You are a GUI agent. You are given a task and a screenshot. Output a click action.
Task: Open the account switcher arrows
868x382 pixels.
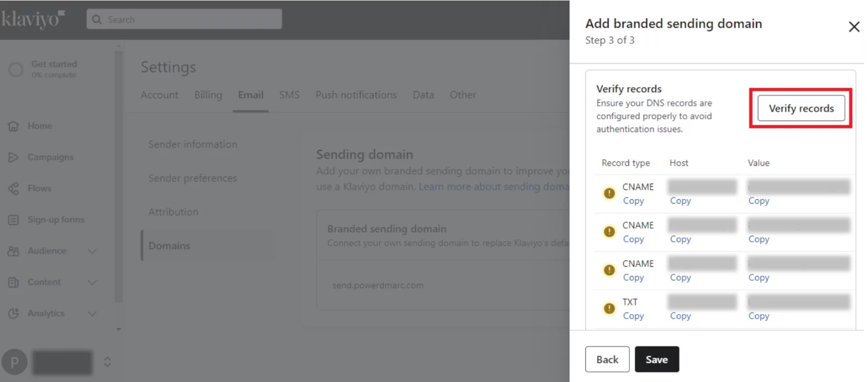(x=108, y=362)
